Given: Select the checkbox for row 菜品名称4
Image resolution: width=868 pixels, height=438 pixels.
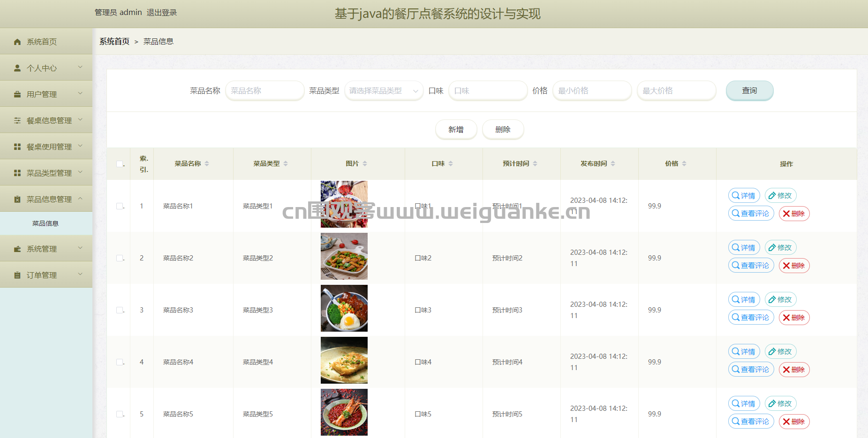Looking at the screenshot, I should click(x=120, y=362).
